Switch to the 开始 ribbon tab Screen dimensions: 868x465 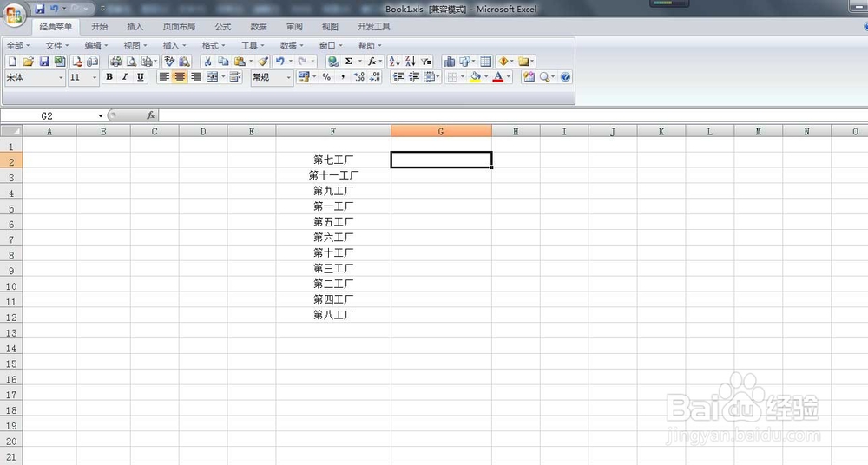tap(100, 27)
